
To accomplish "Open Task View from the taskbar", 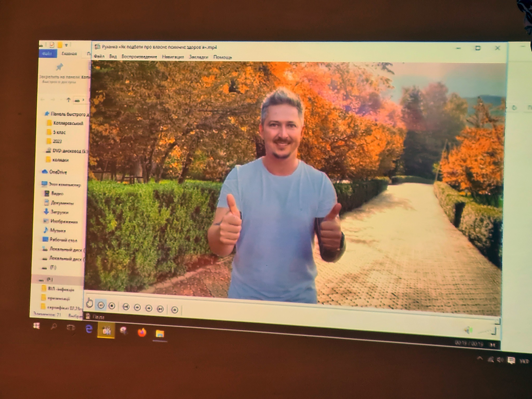I will click(x=71, y=328).
